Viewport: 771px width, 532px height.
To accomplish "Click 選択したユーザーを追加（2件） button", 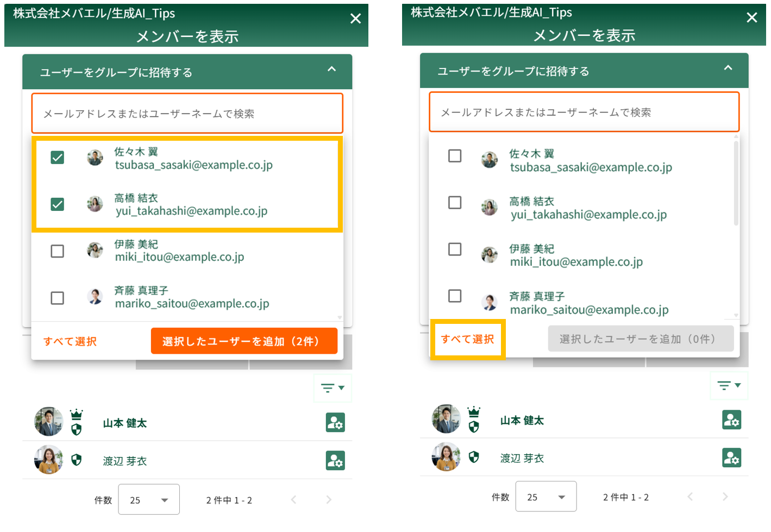I will (x=244, y=341).
